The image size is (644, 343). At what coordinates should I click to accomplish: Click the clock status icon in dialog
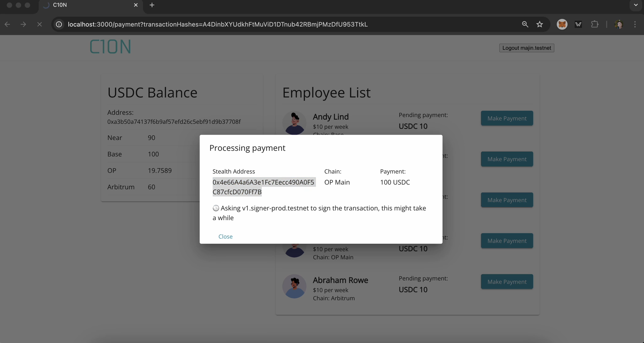click(216, 208)
